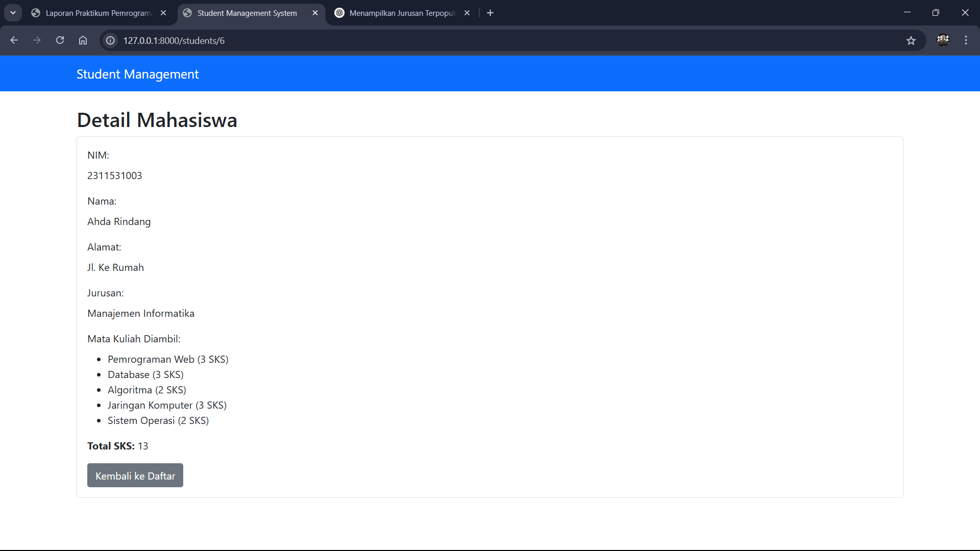Close the Student Management System tab
980x551 pixels.
(x=315, y=13)
